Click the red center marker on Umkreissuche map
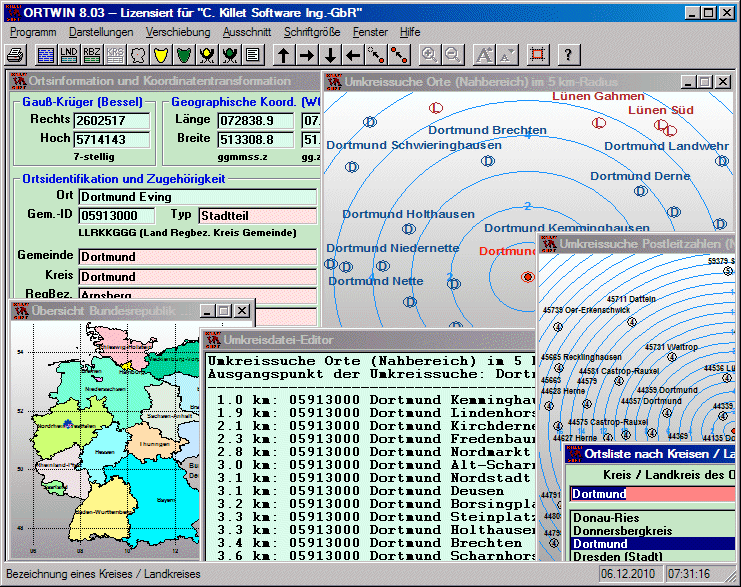Image resolution: width=741 pixels, height=587 pixels. coord(528,276)
